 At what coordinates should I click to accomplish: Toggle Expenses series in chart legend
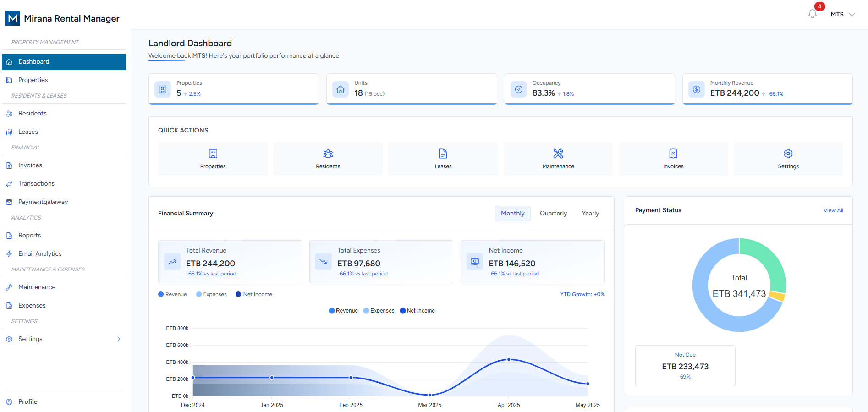379,311
